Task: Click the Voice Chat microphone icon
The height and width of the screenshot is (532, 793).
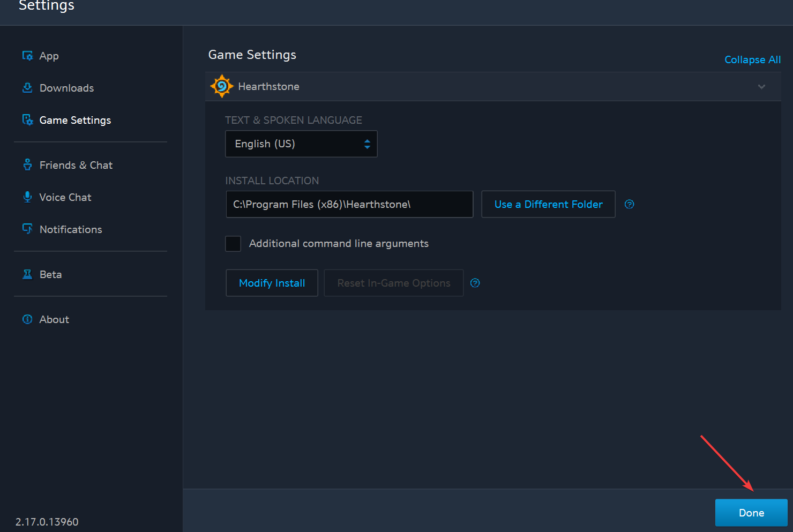Action: coord(27,197)
